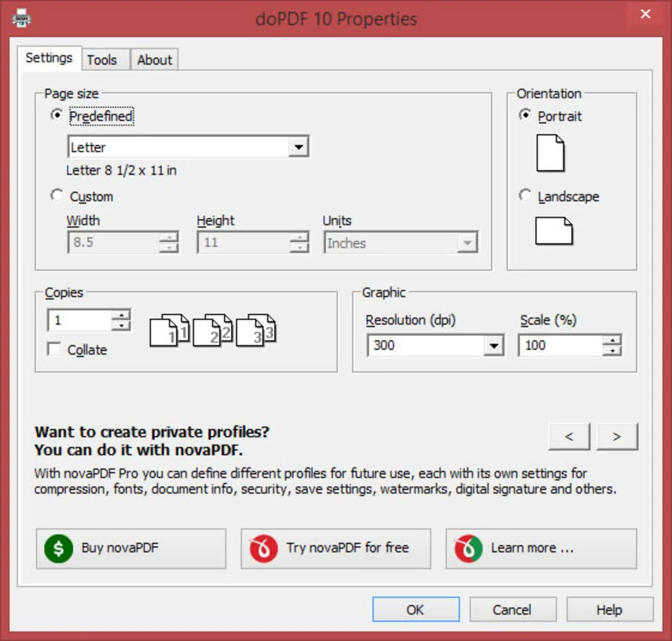
Task: Decrease Width with its down arrow
Action: (169, 248)
